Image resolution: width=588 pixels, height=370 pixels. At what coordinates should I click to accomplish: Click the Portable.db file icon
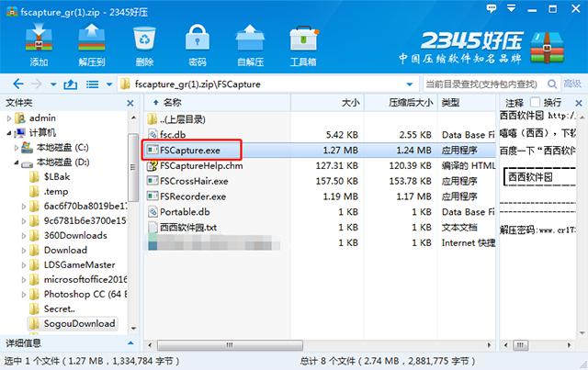[153, 212]
